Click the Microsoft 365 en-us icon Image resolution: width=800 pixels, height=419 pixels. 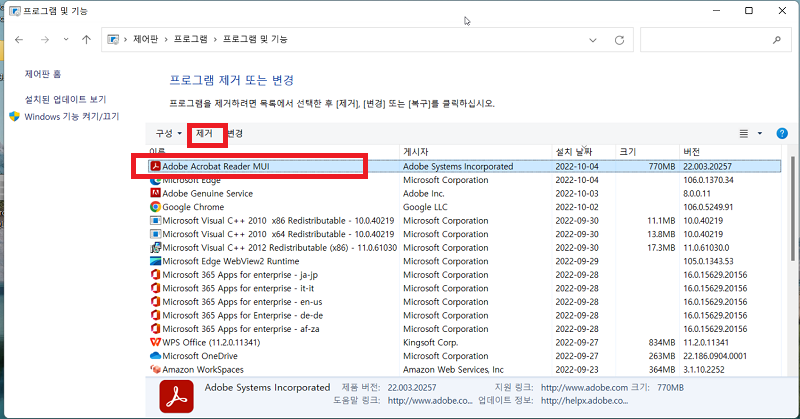(x=156, y=302)
